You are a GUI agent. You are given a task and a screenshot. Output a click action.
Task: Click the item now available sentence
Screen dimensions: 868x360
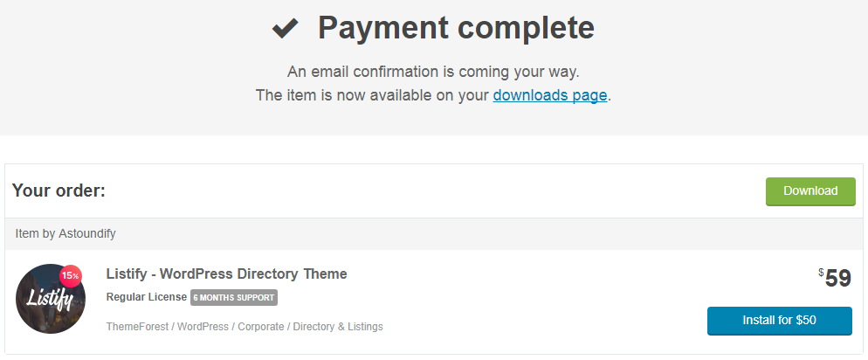pyautogui.click(x=373, y=95)
